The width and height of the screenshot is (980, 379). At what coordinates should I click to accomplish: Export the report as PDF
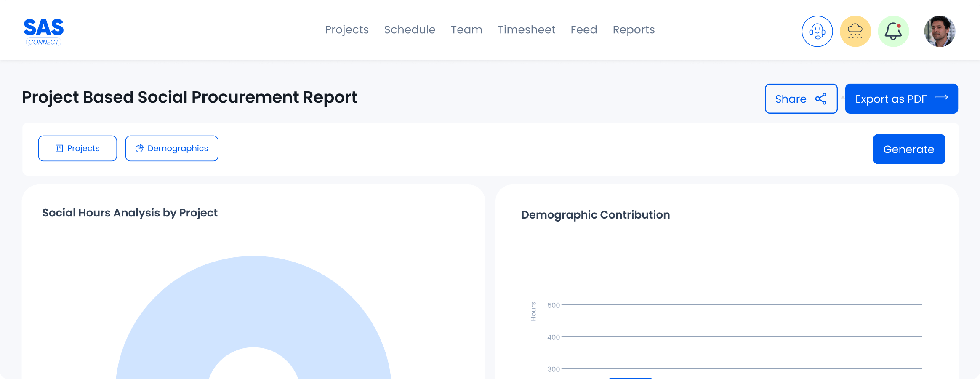[901, 99]
